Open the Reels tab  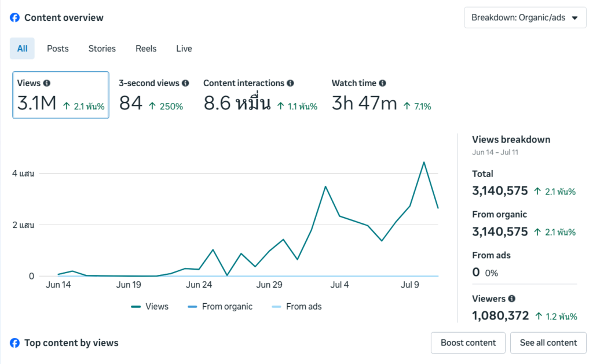tap(146, 49)
